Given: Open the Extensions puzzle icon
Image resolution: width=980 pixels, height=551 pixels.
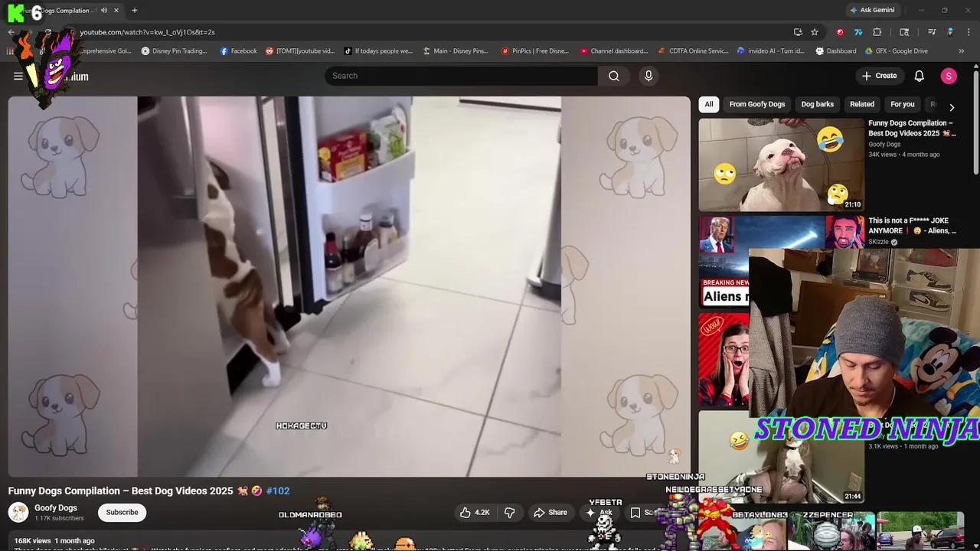Looking at the screenshot, I should click(877, 32).
